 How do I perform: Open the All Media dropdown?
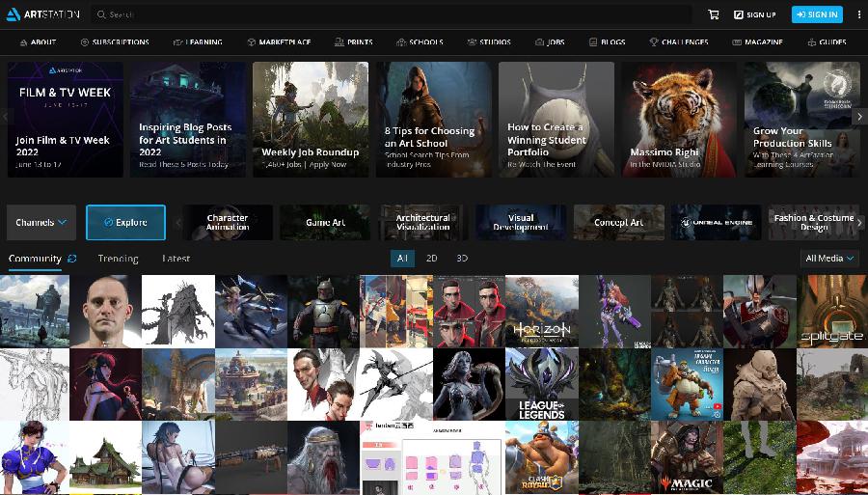(829, 259)
